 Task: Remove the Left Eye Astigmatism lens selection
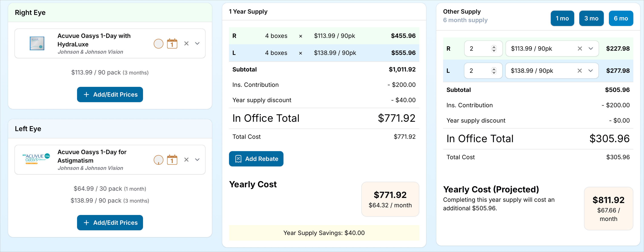186,160
